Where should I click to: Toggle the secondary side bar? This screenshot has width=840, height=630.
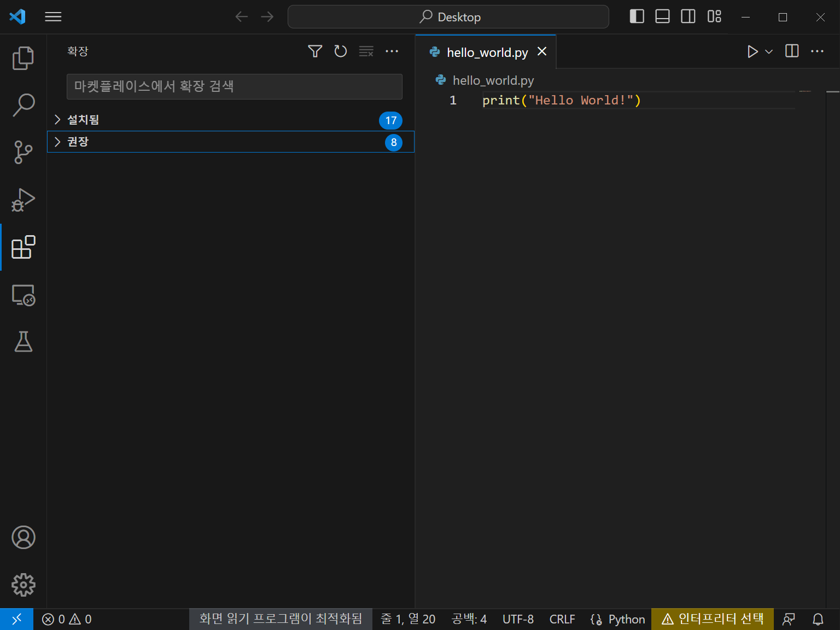pyautogui.click(x=688, y=16)
